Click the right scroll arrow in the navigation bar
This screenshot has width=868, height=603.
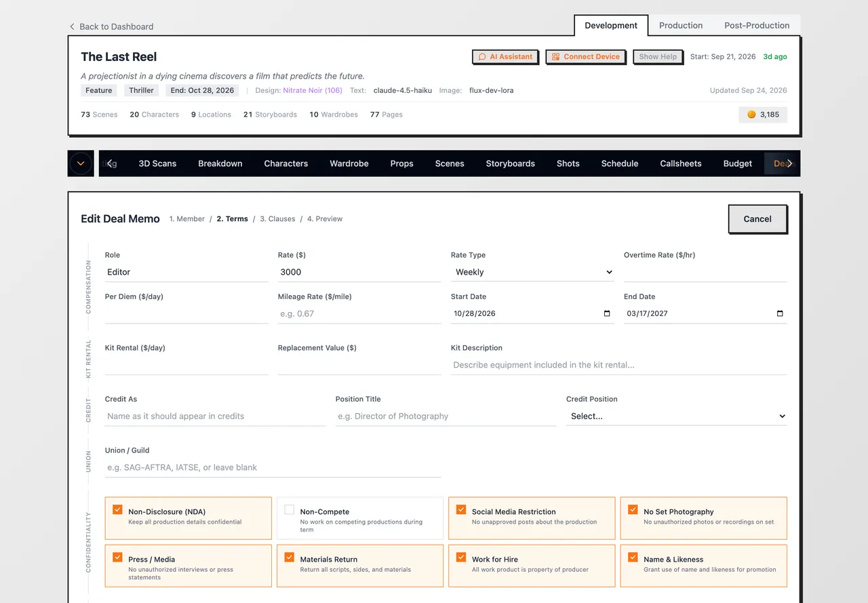click(789, 163)
